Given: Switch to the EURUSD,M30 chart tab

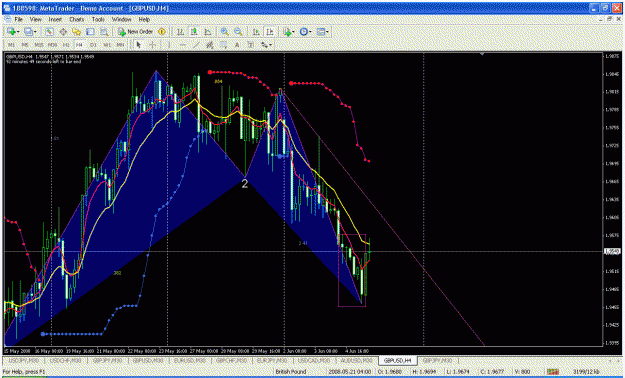Looking at the screenshot, I should pyautogui.click(x=190, y=360).
